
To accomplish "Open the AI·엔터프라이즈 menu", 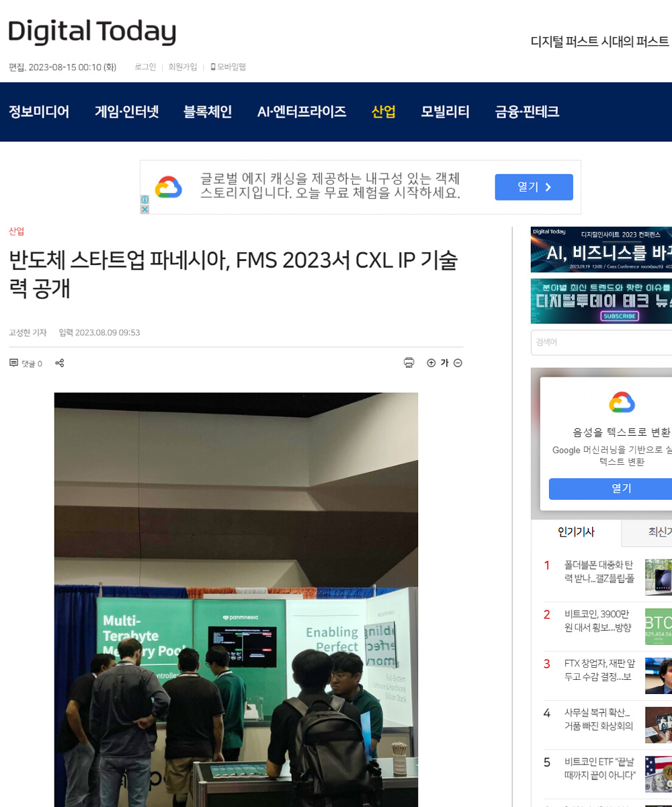I will click(302, 112).
